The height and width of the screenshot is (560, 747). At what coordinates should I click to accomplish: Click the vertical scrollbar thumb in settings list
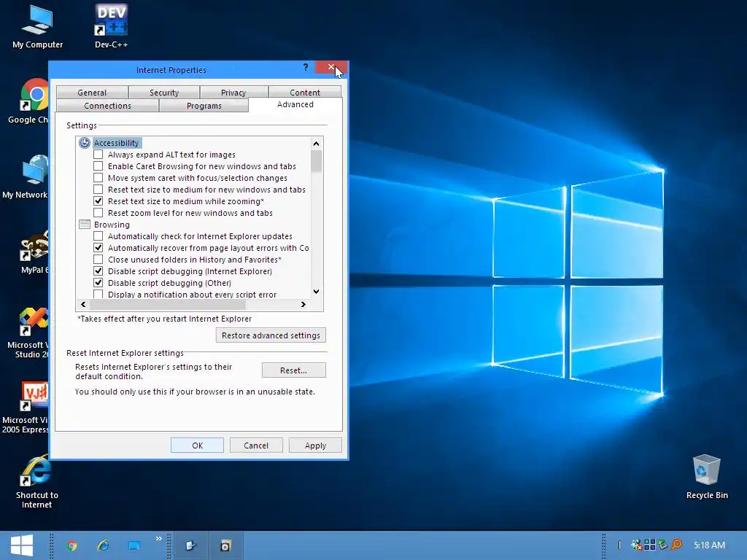[317, 161]
